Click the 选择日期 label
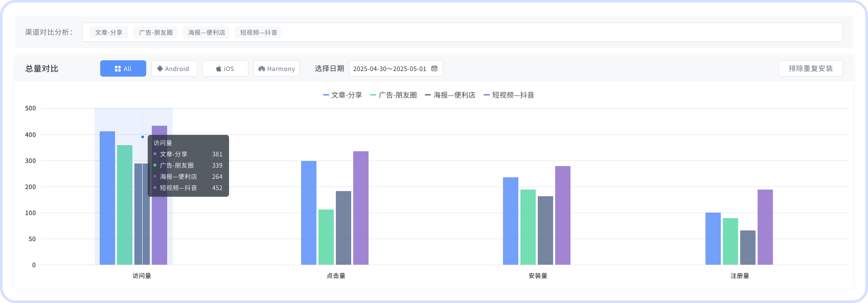The image size is (868, 303). [329, 68]
